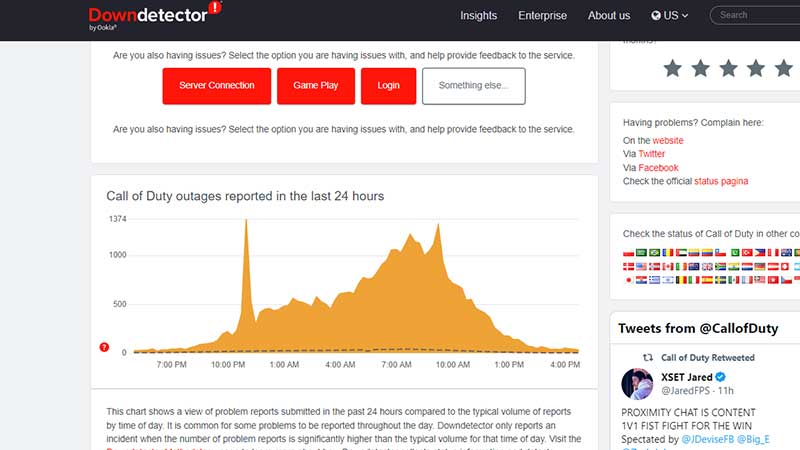Select the United Arab Emirates flag
The image size is (800, 450).
[681, 253]
